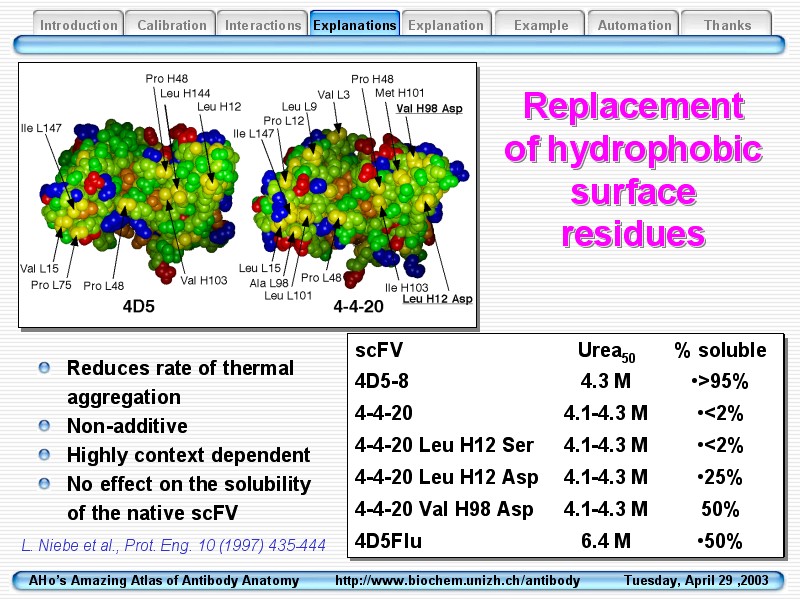Select the 4D5Flu row in the table

[x=563, y=542]
